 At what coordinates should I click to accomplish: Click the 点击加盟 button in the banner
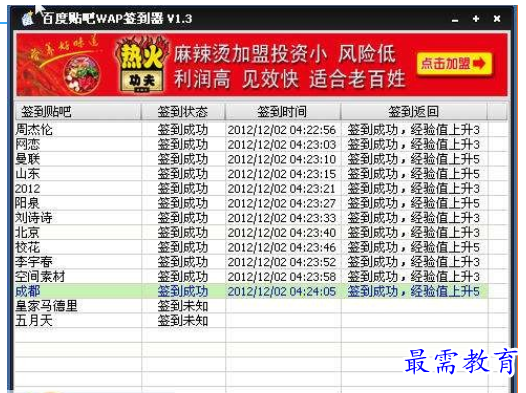(x=454, y=63)
